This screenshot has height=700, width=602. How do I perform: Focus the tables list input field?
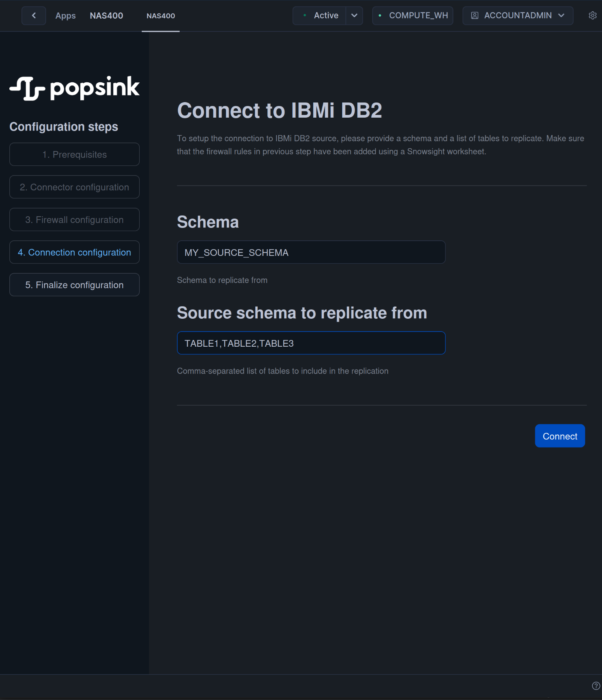point(311,343)
